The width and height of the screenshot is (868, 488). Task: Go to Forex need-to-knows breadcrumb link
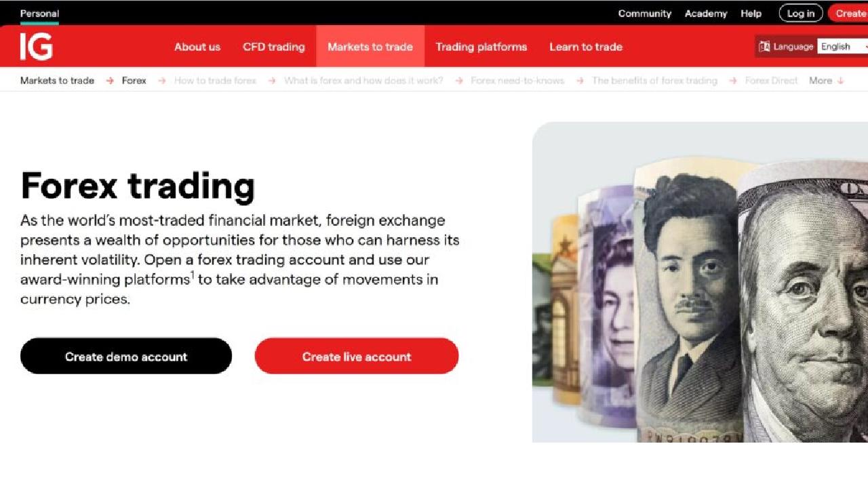coord(517,81)
